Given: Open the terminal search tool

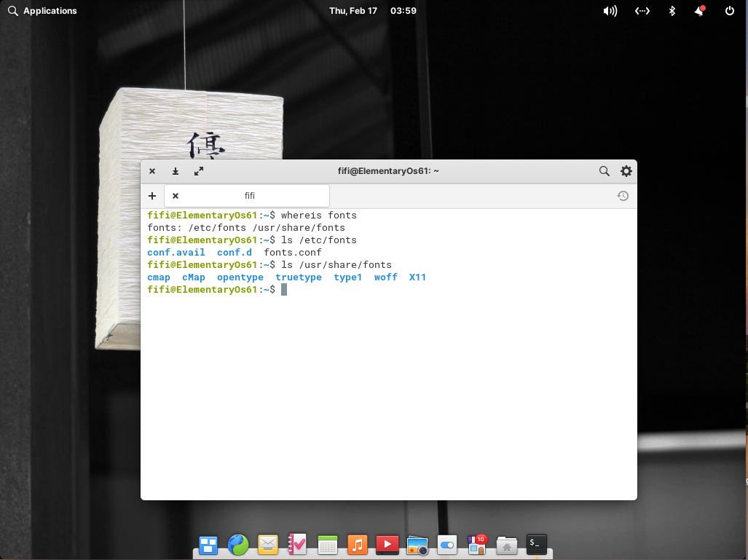Looking at the screenshot, I should pos(604,171).
